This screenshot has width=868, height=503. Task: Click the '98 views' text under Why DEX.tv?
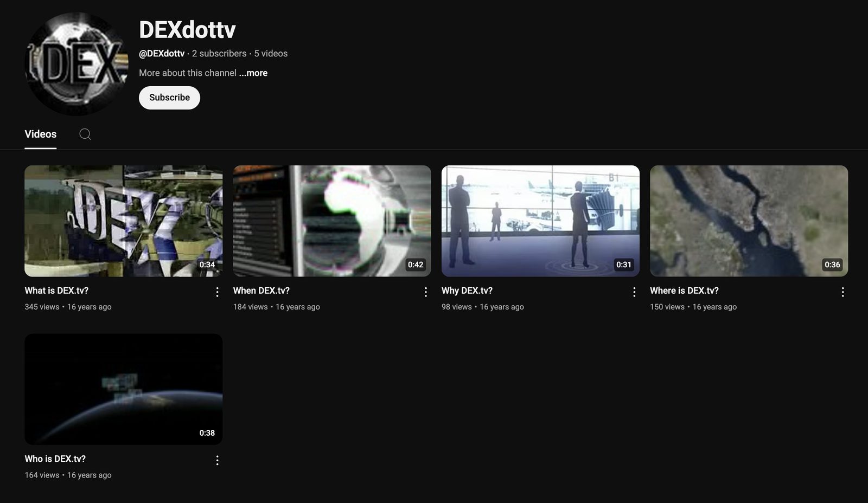coord(456,307)
